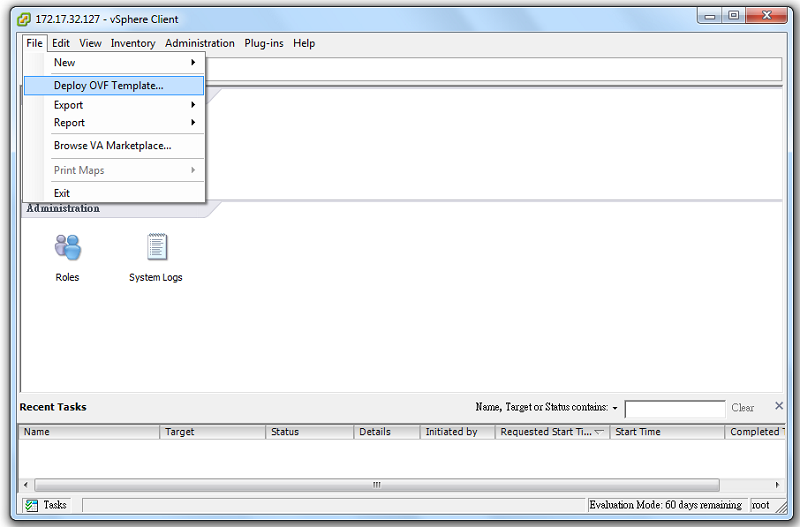Click the scroll left arrow in Recent Tasks
The image size is (800, 527).
(x=26, y=485)
